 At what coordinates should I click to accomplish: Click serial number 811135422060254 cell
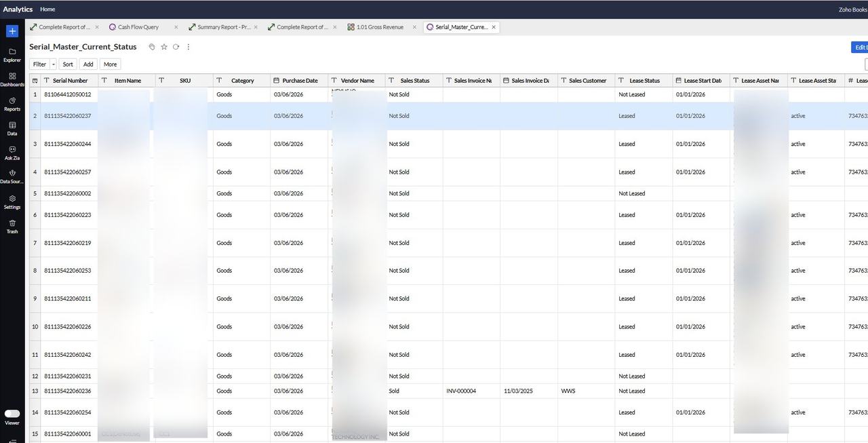pos(69,412)
